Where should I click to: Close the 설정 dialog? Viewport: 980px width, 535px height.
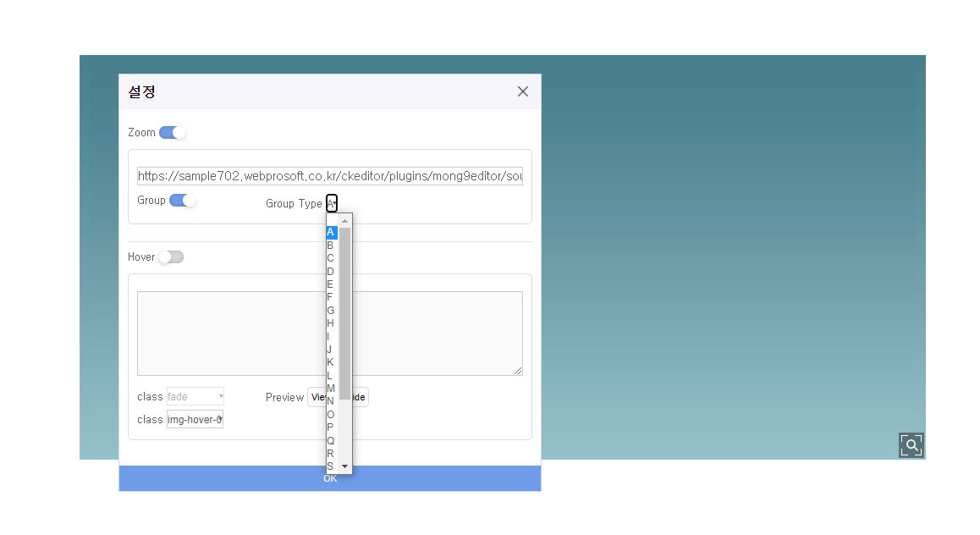click(x=522, y=91)
